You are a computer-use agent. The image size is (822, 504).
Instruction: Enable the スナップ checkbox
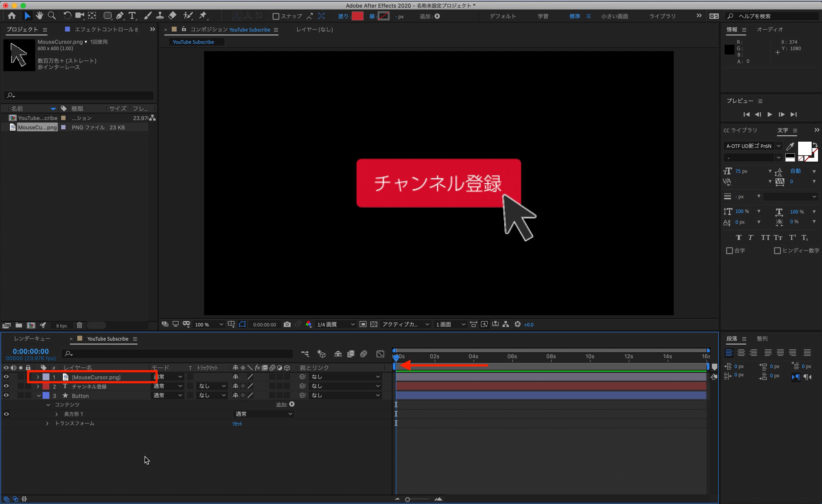(276, 16)
